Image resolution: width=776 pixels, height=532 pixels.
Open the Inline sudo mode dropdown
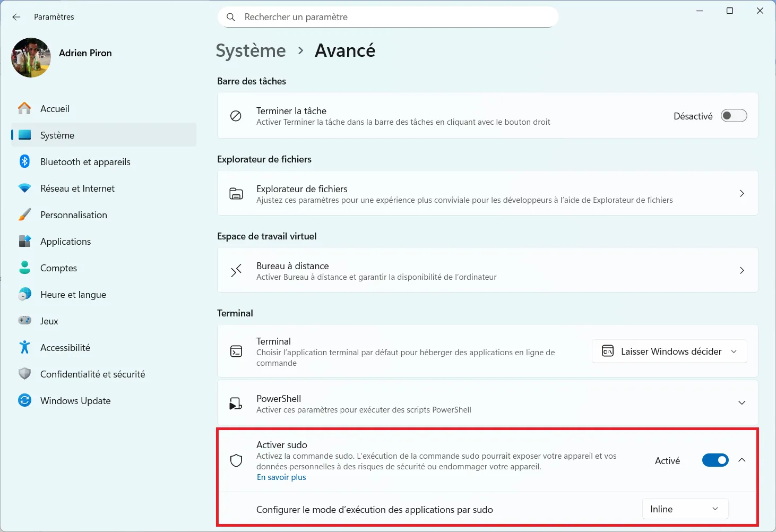point(685,509)
